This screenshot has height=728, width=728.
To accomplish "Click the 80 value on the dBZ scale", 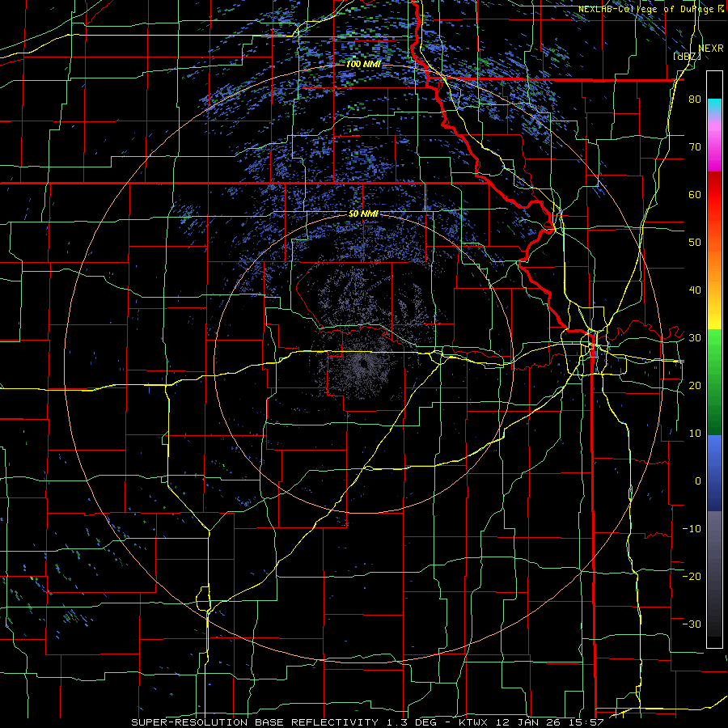I will coord(695,99).
